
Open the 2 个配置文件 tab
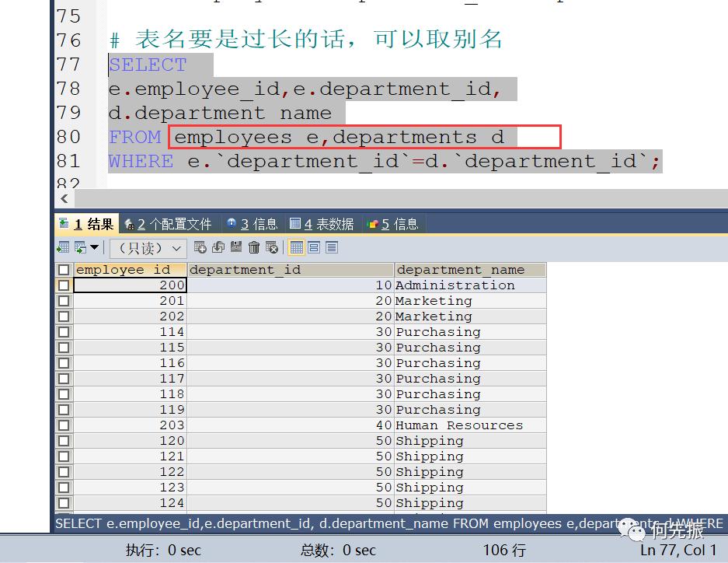tap(168, 225)
